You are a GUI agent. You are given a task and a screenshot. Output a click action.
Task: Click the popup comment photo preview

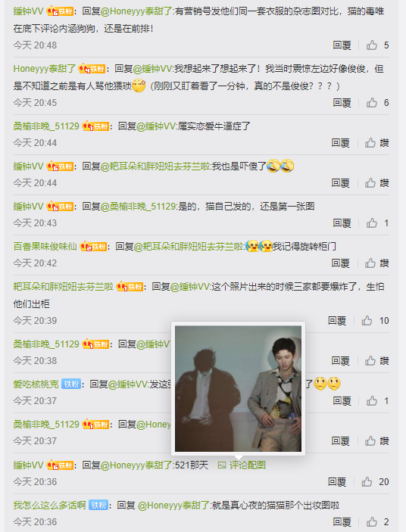click(238, 388)
